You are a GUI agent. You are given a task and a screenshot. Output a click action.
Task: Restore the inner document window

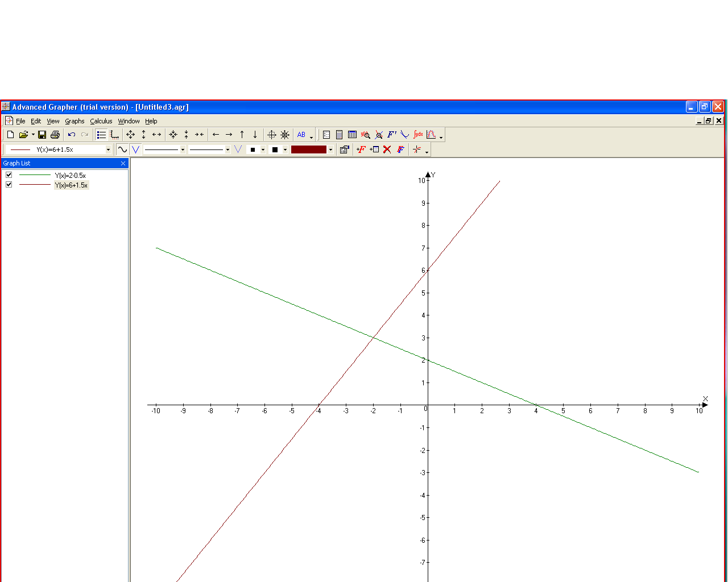(709, 120)
